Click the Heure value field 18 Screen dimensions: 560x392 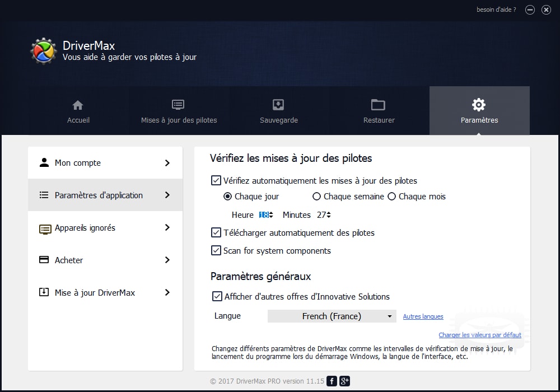[264, 214]
